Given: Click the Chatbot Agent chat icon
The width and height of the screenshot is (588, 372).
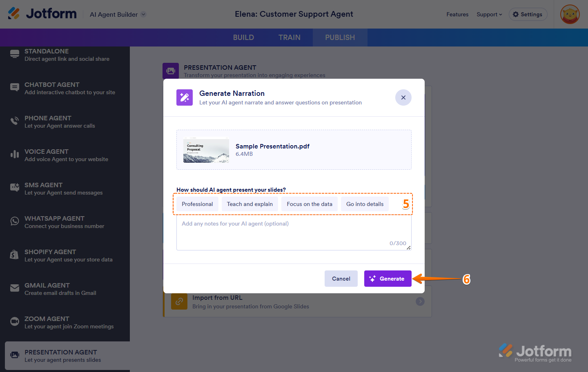Looking at the screenshot, I should point(15,87).
